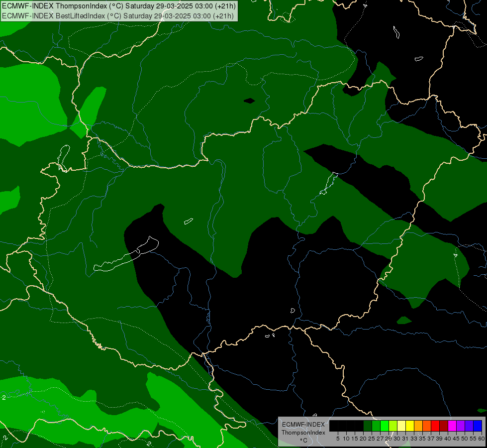This screenshot has height=448, width=487.
Task: Select the medium green 25-27 legend swatch
Action: tap(376, 426)
